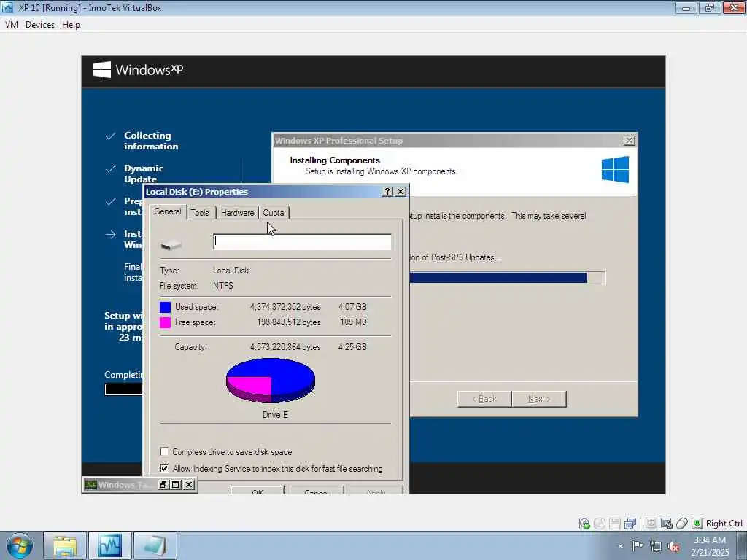Open the Windows Start menu orb
This screenshot has width=747, height=560.
(20, 545)
